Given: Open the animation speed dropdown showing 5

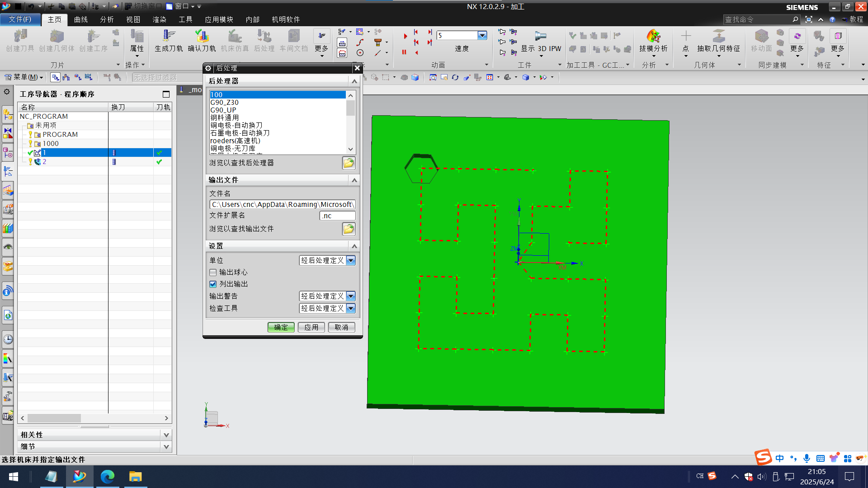Looking at the screenshot, I should tap(482, 35).
